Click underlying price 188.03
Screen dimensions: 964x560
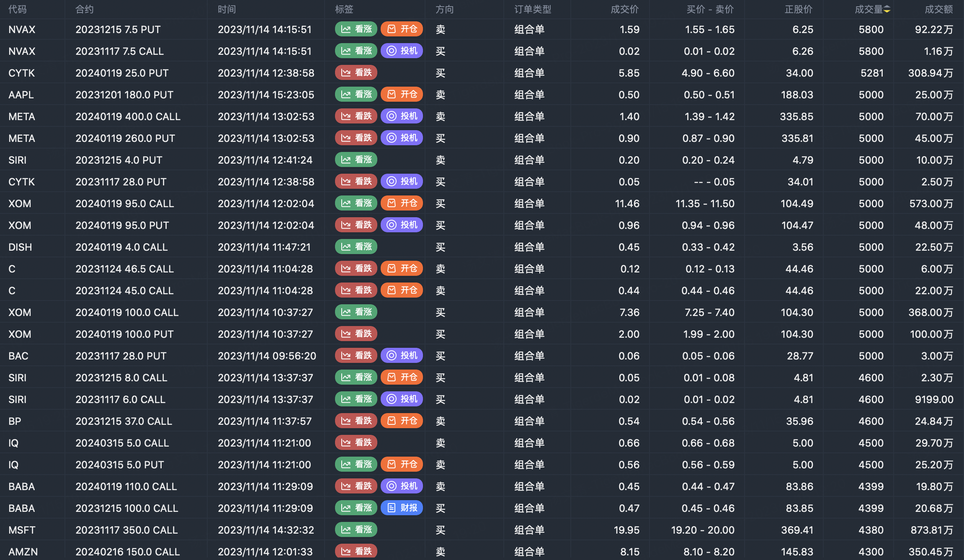pyautogui.click(x=797, y=95)
